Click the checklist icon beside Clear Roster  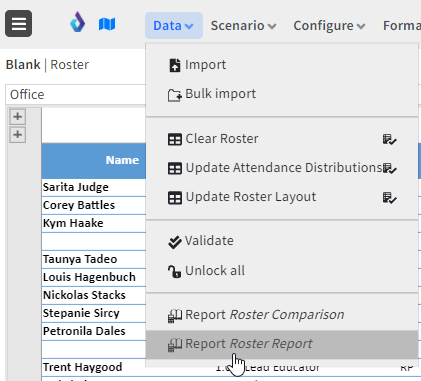tap(389, 139)
